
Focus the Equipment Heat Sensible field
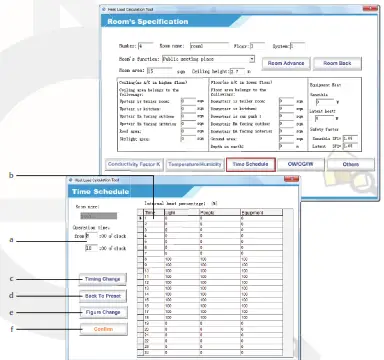pyautogui.click(x=325, y=102)
